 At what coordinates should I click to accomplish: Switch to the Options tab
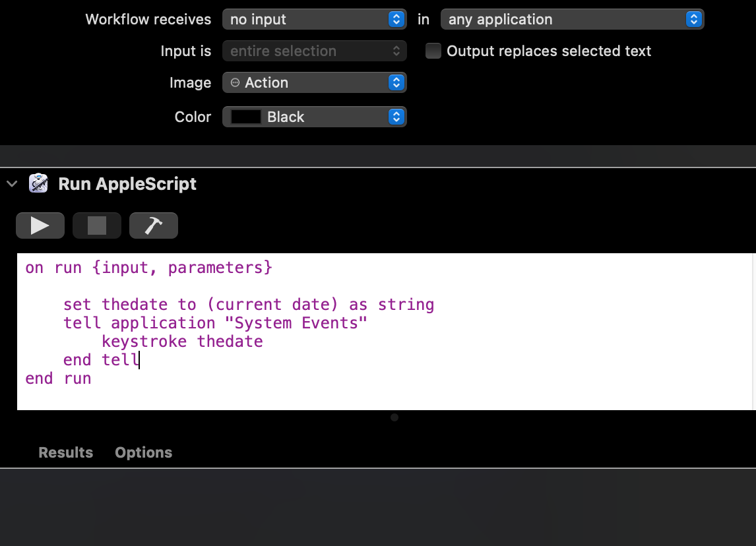click(x=143, y=452)
